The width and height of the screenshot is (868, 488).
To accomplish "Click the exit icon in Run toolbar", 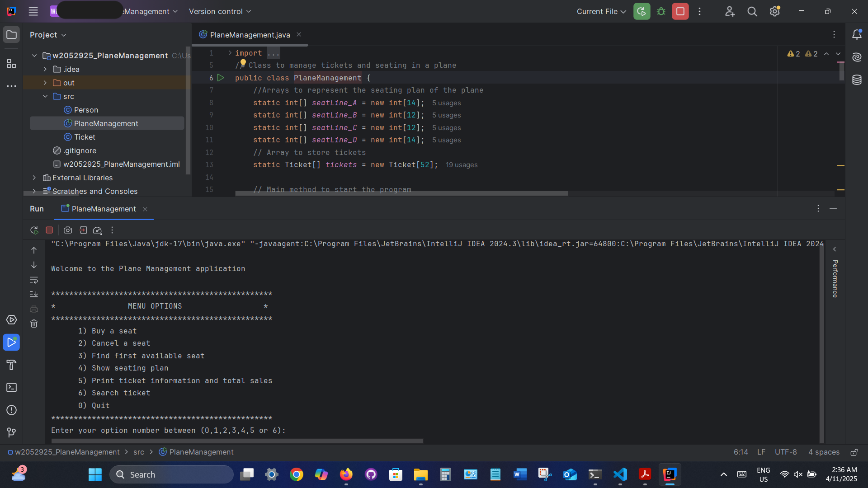I will [x=83, y=230].
